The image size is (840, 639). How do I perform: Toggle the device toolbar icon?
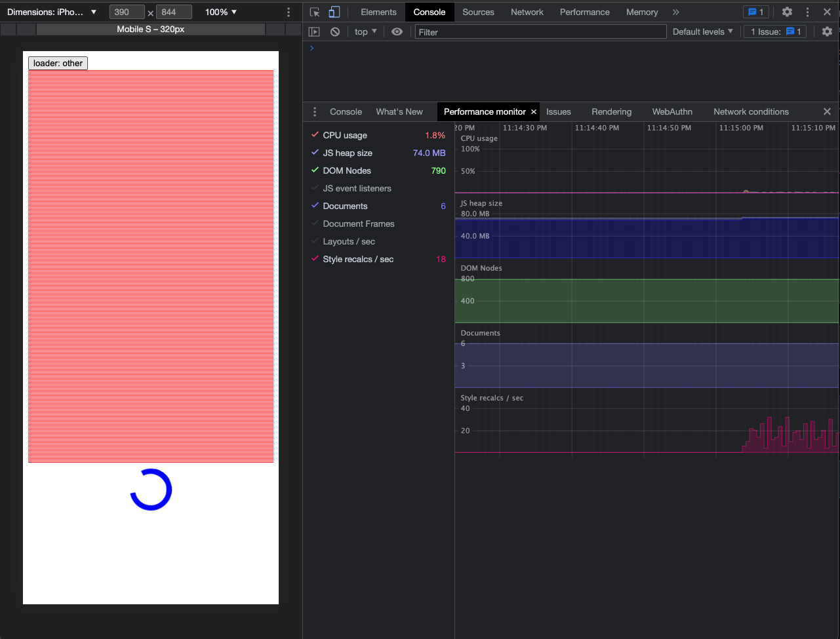[334, 12]
